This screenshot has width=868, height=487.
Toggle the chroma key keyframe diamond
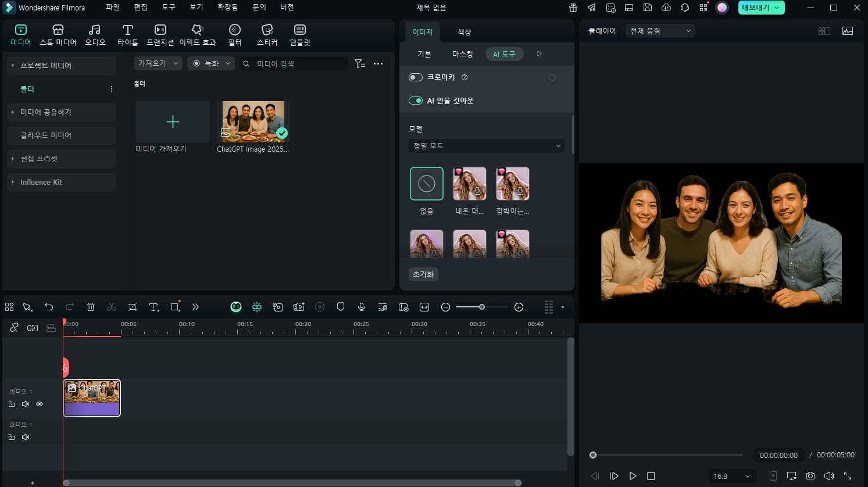coord(552,77)
